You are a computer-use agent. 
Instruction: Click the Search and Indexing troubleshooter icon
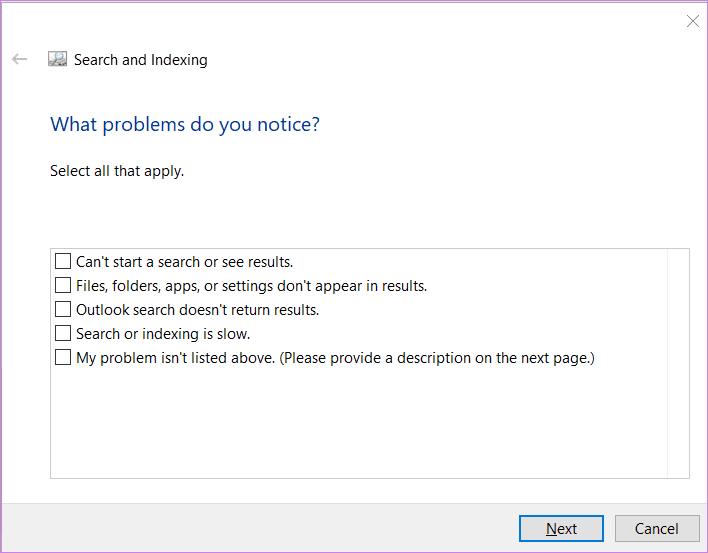pos(57,59)
